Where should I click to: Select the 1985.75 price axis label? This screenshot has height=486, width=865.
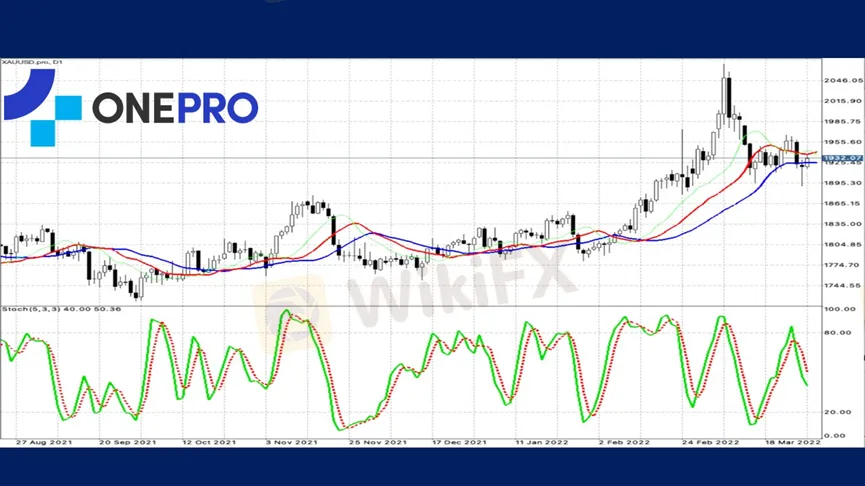pyautogui.click(x=843, y=121)
